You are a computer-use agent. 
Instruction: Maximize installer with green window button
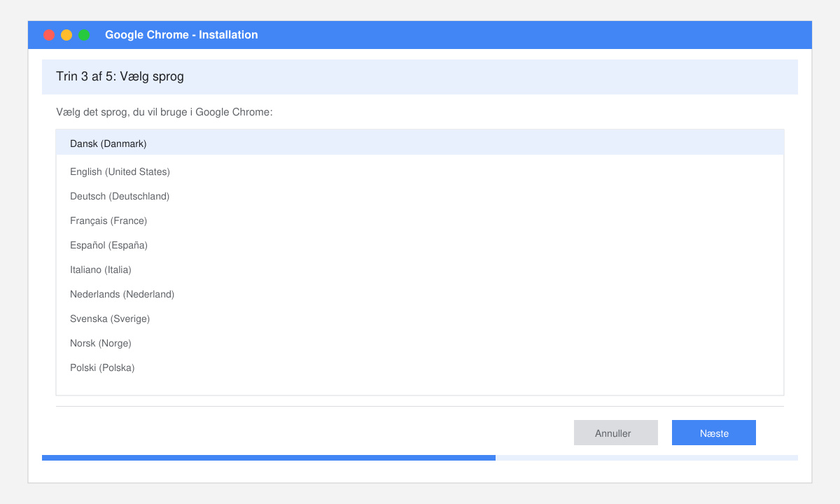click(x=84, y=35)
